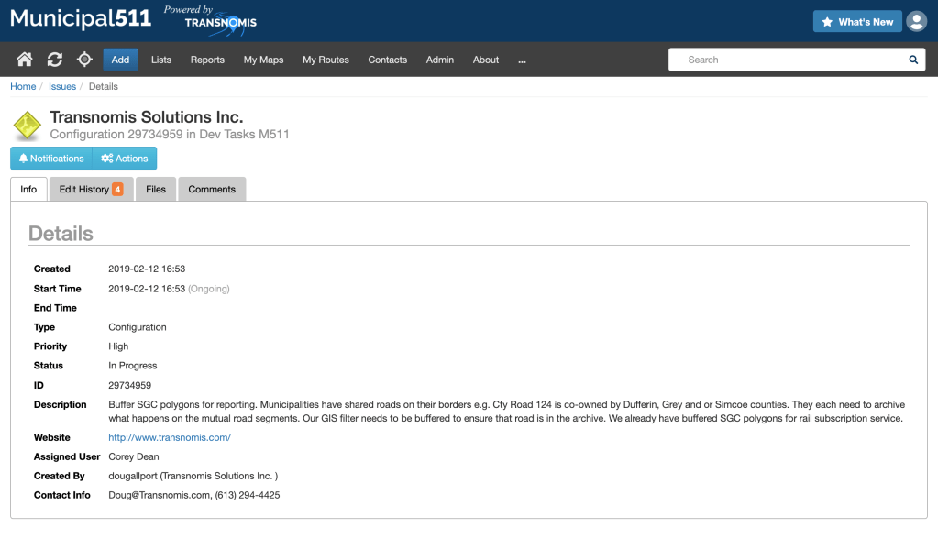Open the user profile avatar icon
Viewport: 938px width, 560px height.
coord(916,21)
